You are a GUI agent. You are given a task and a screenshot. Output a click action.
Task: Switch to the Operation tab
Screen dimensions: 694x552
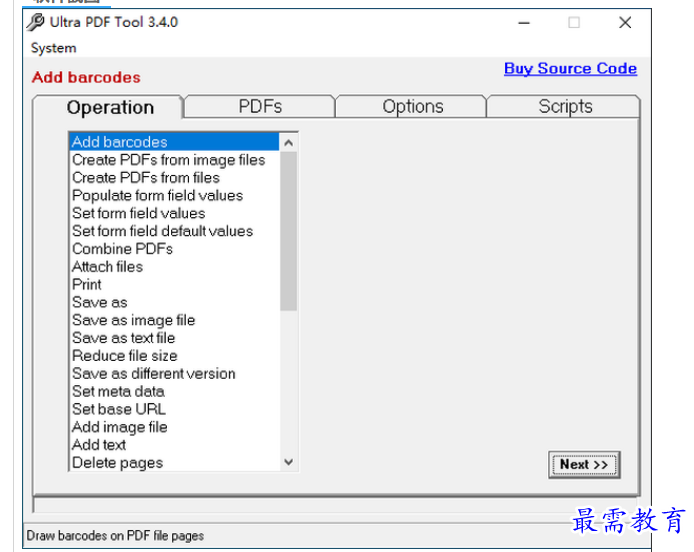(x=110, y=107)
